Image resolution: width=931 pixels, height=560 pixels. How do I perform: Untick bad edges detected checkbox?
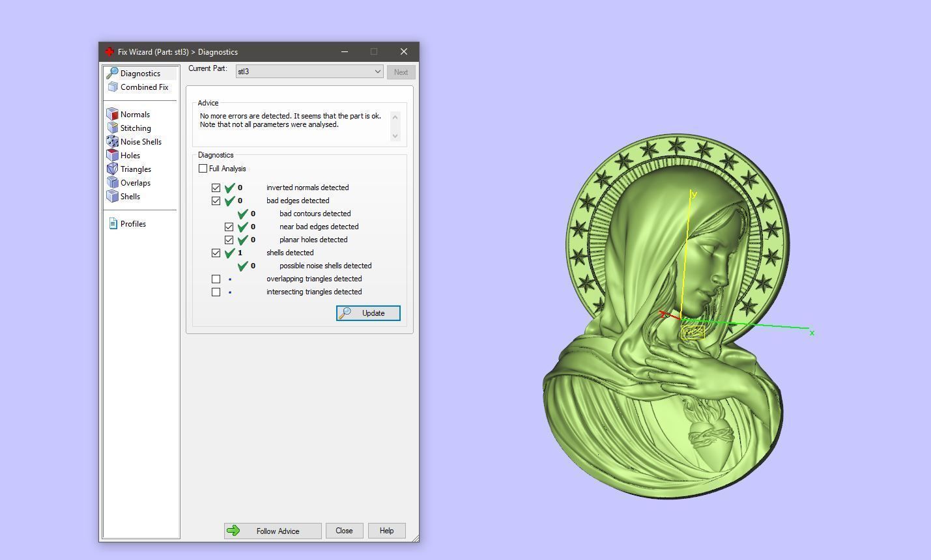pos(216,201)
